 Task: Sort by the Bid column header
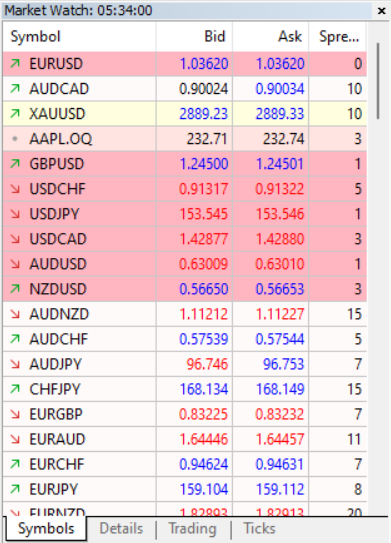coord(194,37)
